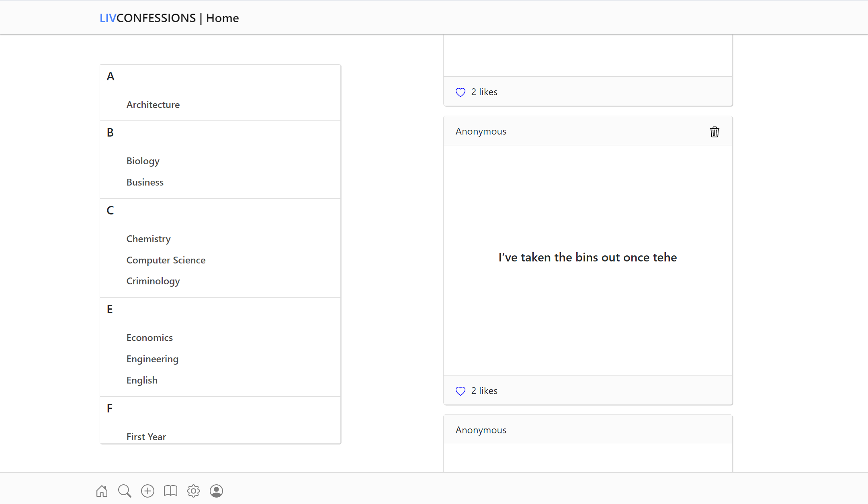Viewport: 868px width, 504px height.
Task: Open the Criminology subject
Action: click(x=153, y=281)
